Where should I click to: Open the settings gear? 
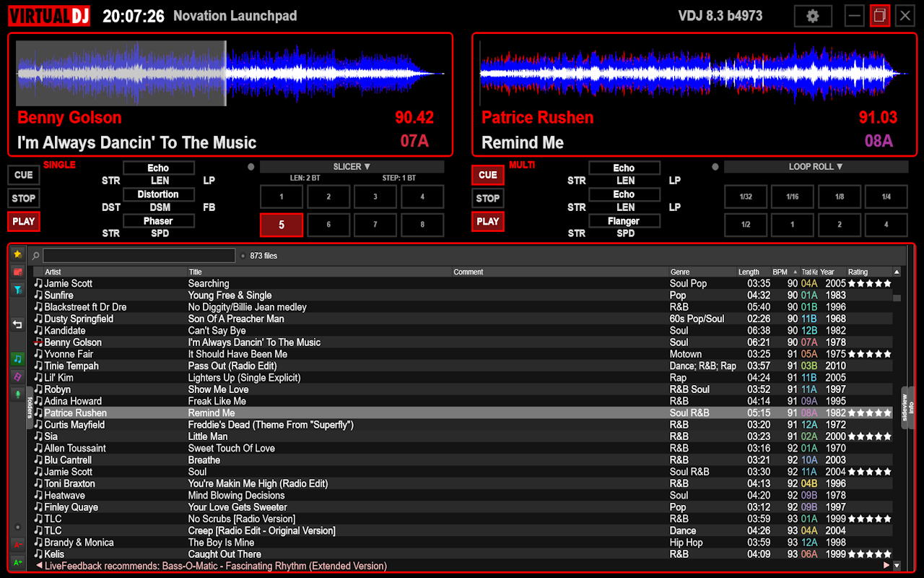coord(813,16)
